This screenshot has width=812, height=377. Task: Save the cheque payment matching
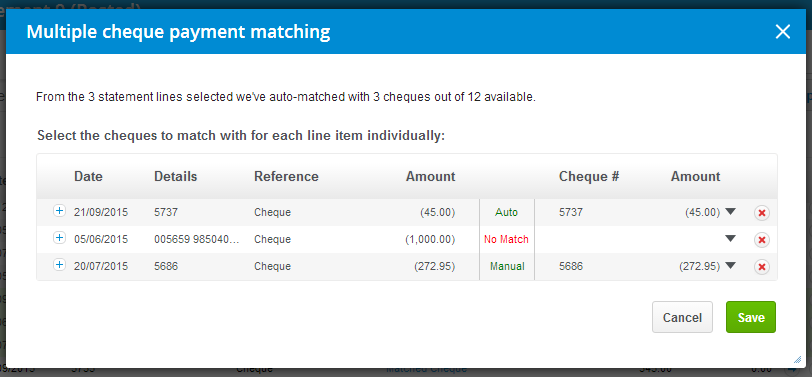coord(751,317)
